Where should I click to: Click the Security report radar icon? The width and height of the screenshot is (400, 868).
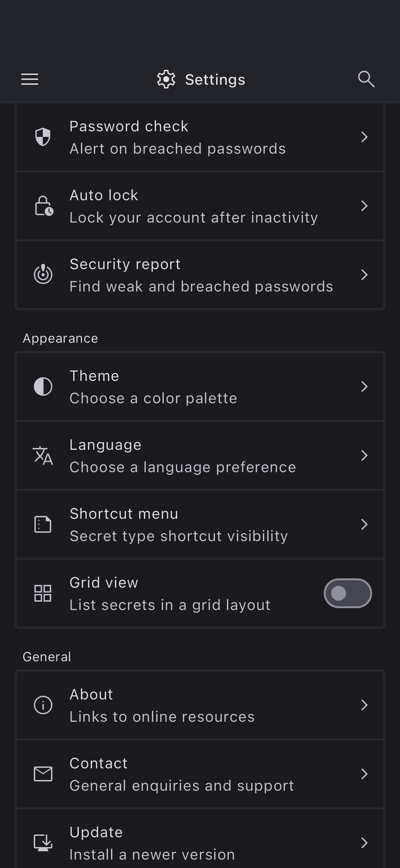43,275
